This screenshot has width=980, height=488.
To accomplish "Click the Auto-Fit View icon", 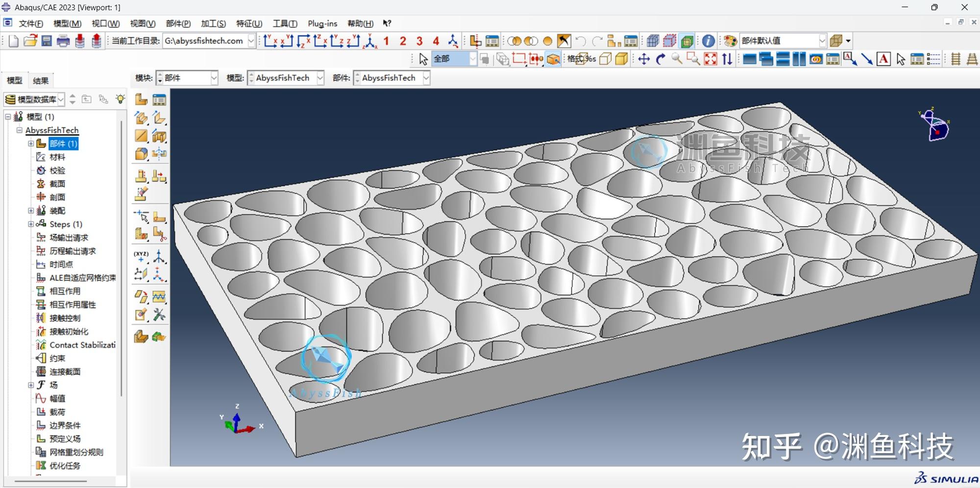I will tap(710, 59).
